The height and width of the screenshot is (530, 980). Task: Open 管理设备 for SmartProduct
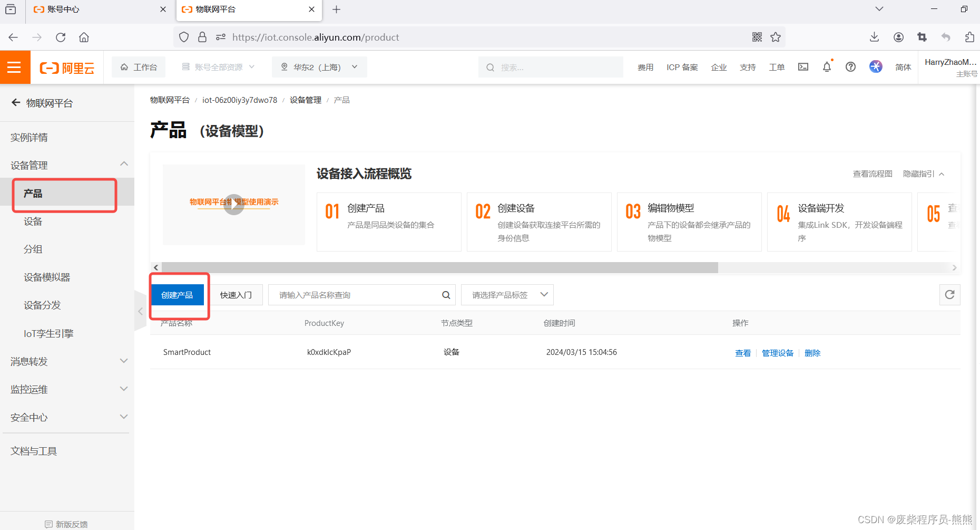[x=777, y=352]
